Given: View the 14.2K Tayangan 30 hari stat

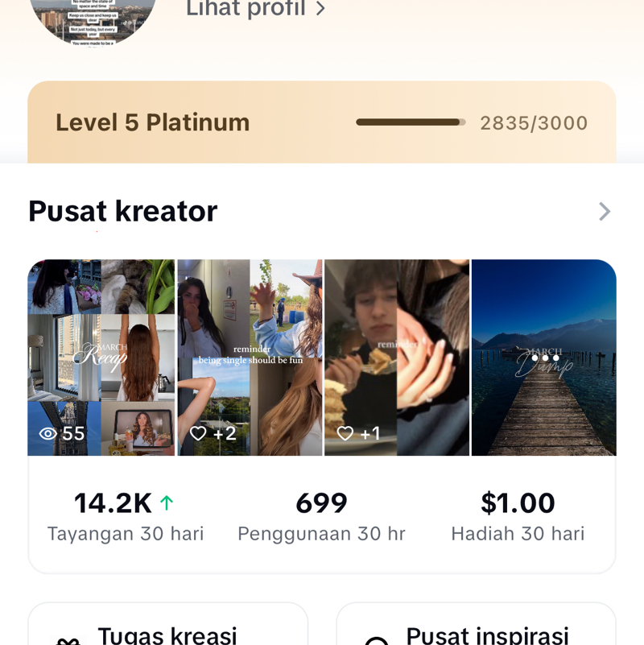Looking at the screenshot, I should 125,515.
